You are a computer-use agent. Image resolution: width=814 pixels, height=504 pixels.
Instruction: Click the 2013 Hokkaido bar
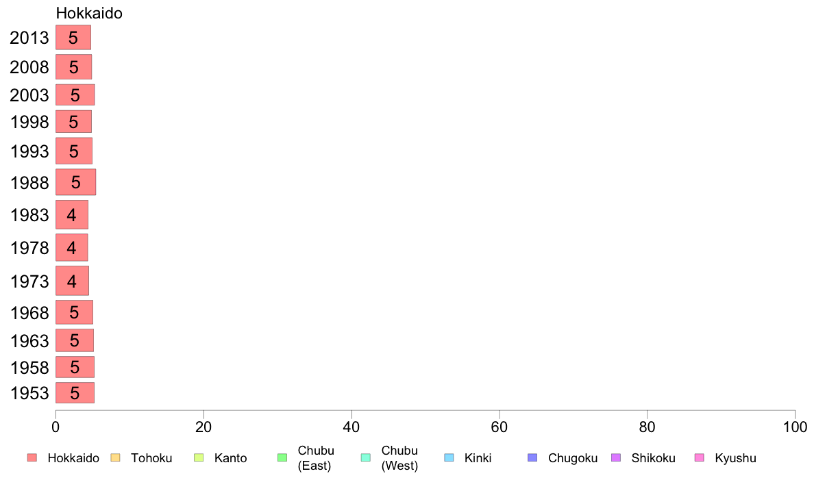point(73,38)
